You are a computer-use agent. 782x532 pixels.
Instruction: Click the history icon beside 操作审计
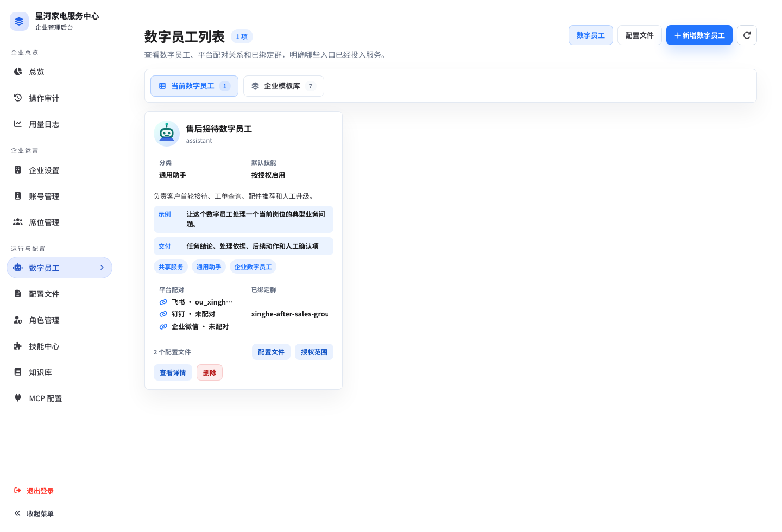click(x=18, y=98)
